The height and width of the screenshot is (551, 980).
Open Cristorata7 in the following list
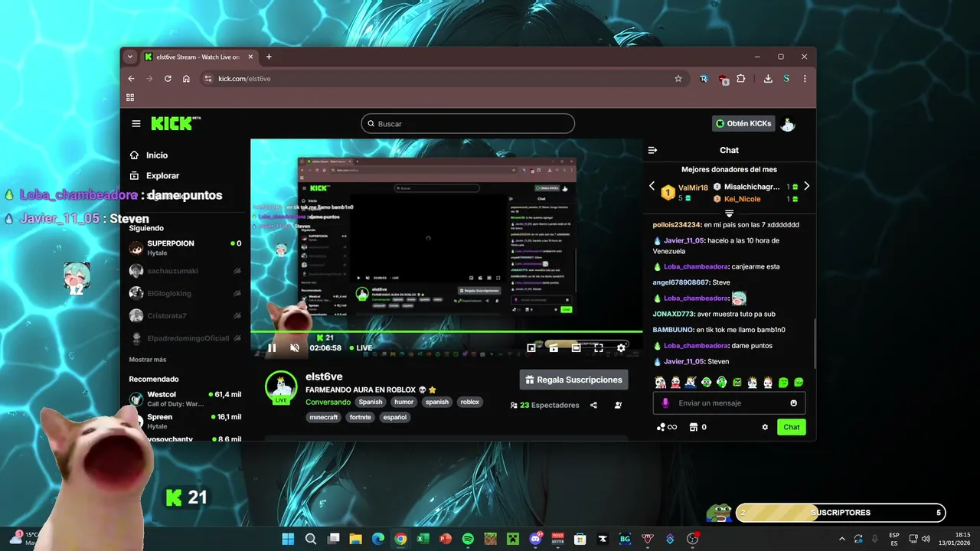point(185,316)
